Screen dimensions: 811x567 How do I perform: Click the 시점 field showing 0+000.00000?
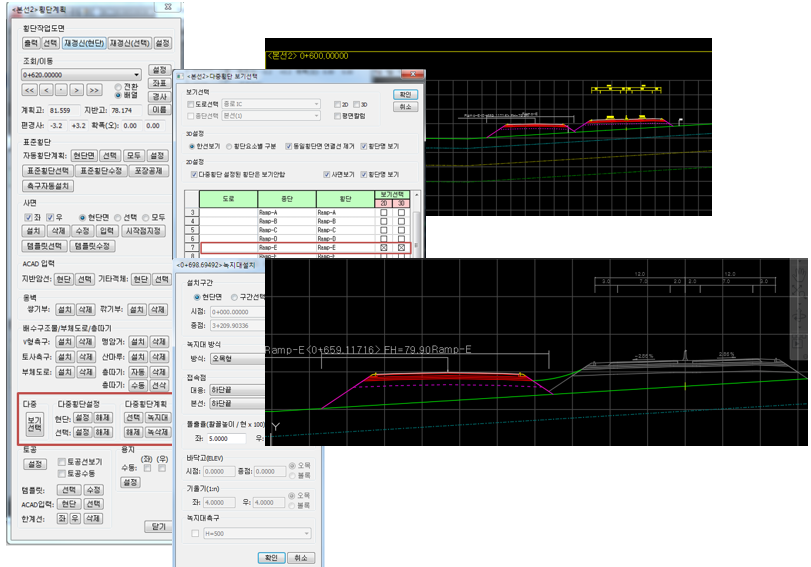(237, 312)
